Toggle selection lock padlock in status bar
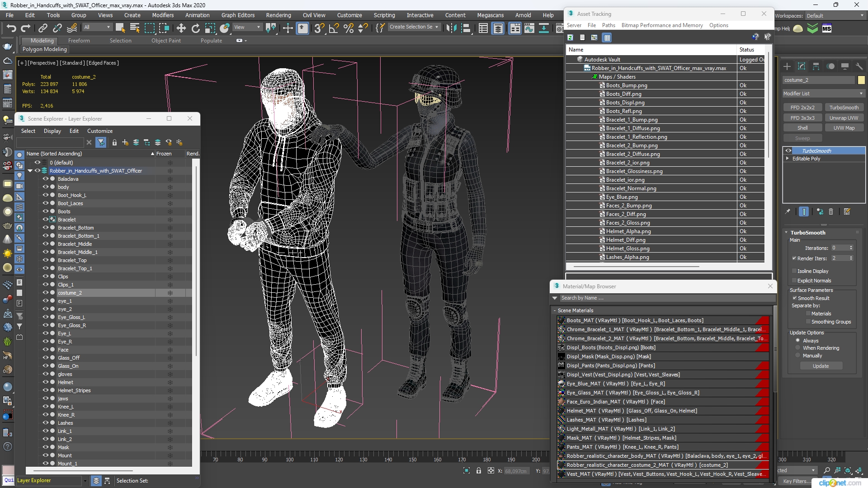This screenshot has width=868, height=488. (479, 471)
